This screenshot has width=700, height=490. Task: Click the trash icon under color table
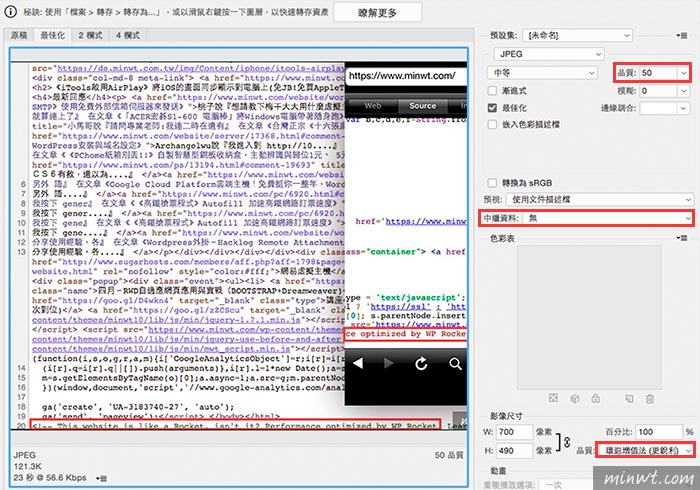pyautogui.click(x=650, y=399)
